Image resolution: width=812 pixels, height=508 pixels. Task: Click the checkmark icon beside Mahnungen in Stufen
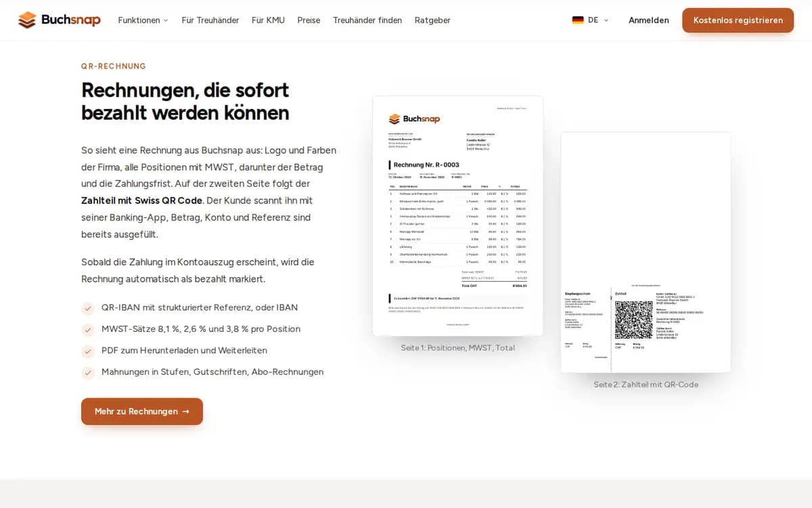pyautogui.click(x=88, y=373)
